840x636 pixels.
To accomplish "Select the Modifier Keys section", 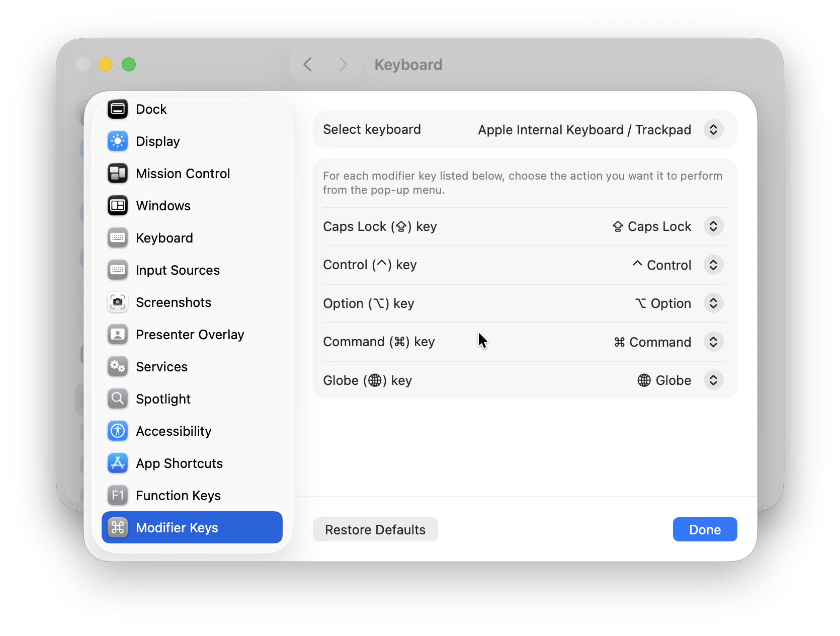I will pyautogui.click(x=177, y=527).
